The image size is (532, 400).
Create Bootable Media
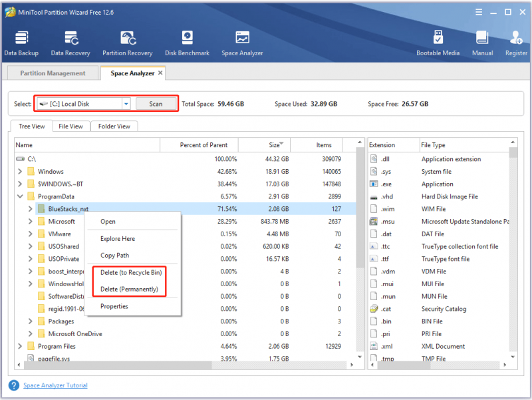pyautogui.click(x=438, y=43)
